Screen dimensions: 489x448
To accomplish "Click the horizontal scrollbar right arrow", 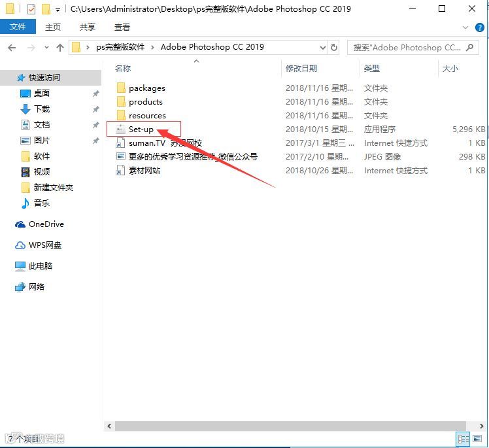I will pos(482,426).
